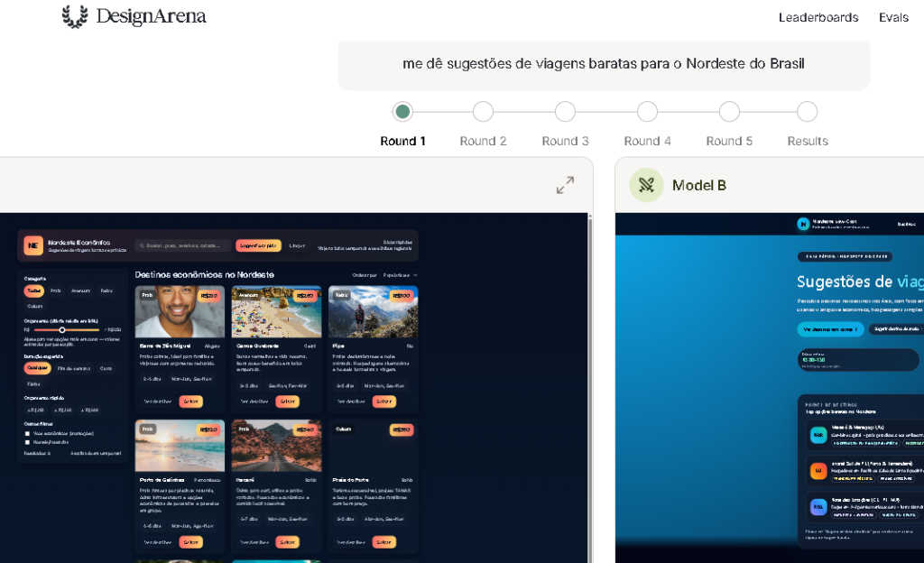924x563 pixels.
Task: Click the teal destination icon in Model B list
Action: 818,435
